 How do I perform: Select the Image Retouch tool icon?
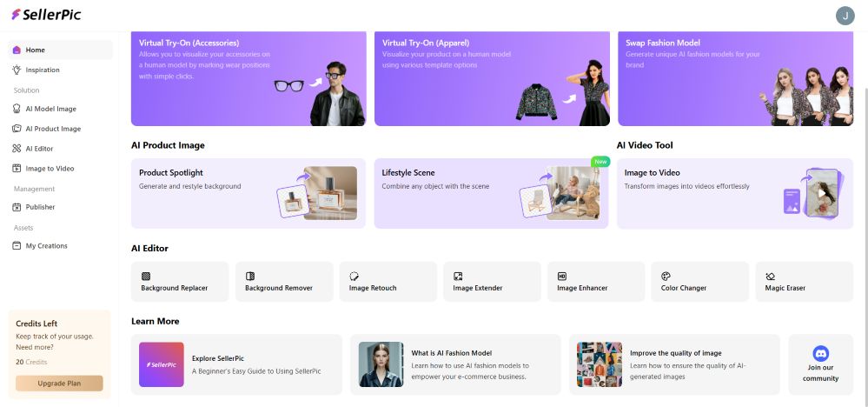[x=354, y=276]
